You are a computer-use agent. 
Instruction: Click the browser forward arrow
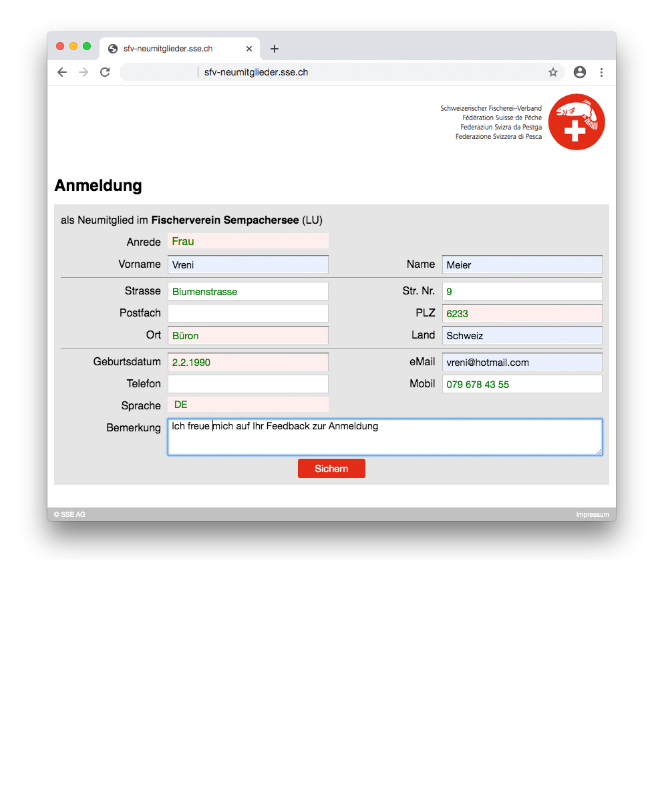pos(83,72)
